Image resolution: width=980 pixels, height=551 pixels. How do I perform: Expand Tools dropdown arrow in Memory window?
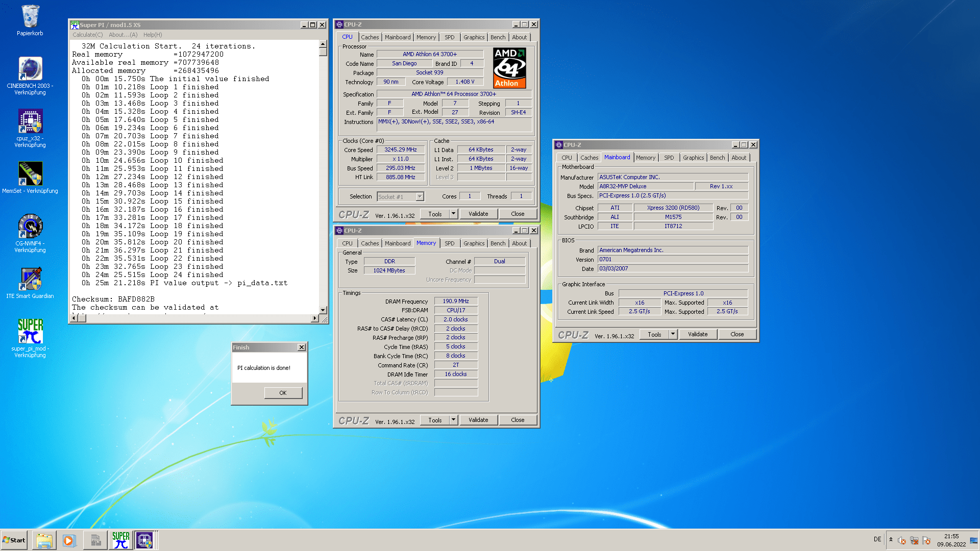pos(453,420)
